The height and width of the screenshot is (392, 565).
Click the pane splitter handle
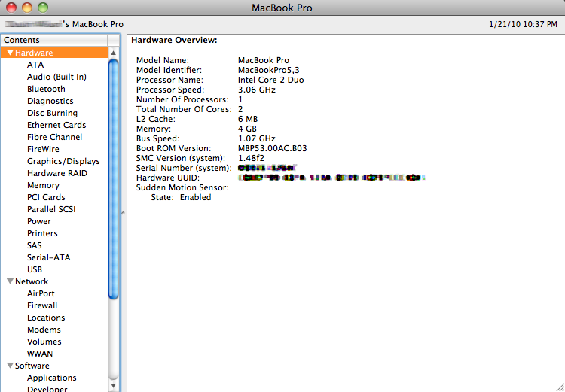pos(123,213)
